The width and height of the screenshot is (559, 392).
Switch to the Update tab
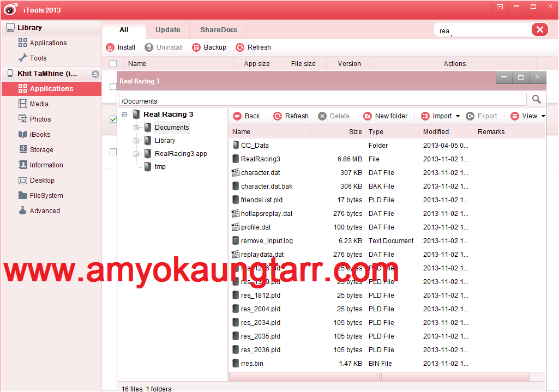tap(167, 30)
